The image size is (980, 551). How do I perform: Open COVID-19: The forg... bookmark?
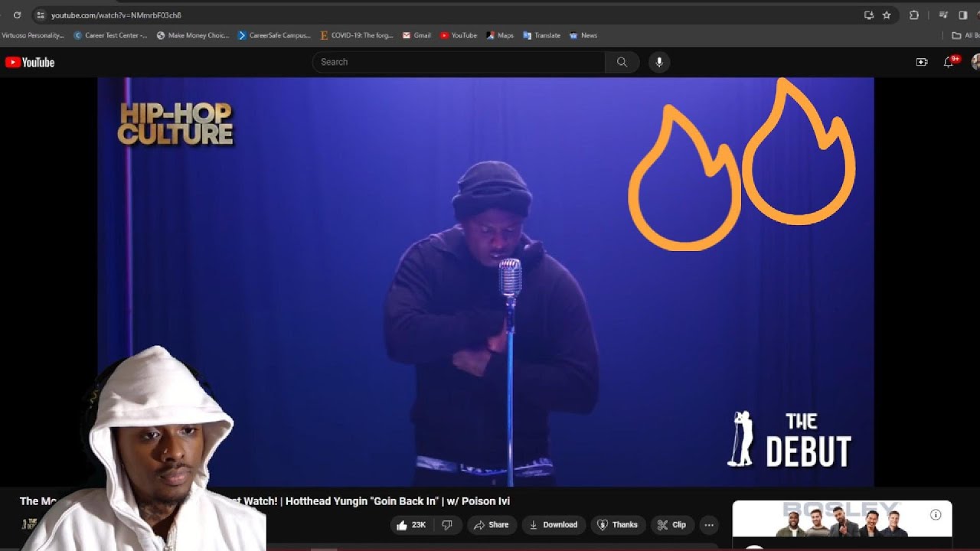[357, 35]
